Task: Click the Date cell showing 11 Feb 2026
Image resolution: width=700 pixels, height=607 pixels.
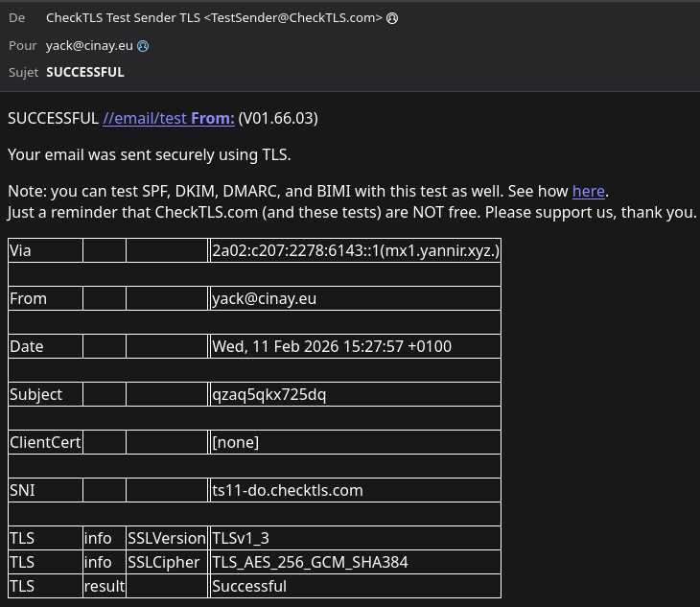Action: [x=331, y=346]
